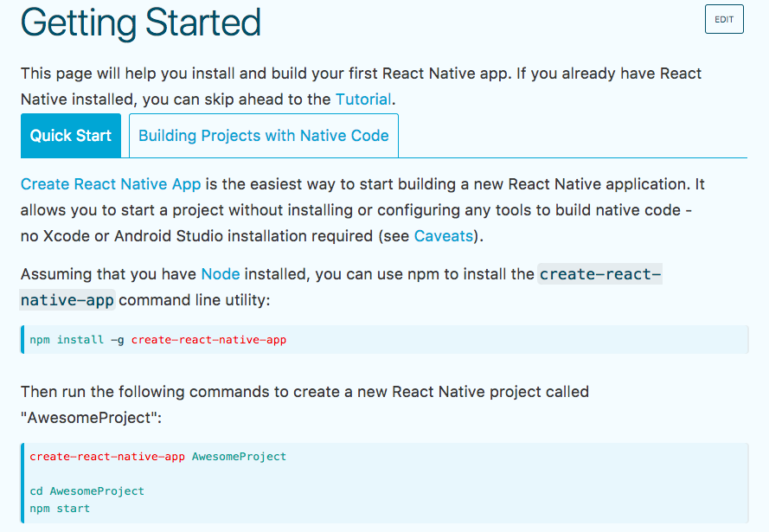Image resolution: width=769 pixels, height=532 pixels.
Task: Click the red create-react-native-app text in npm install command
Action: 208,340
